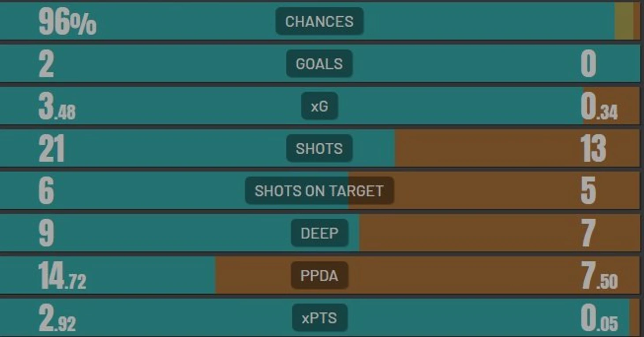Viewport: 644px width, 337px height.
Task: Click the away goals value 0
Action: (x=588, y=64)
